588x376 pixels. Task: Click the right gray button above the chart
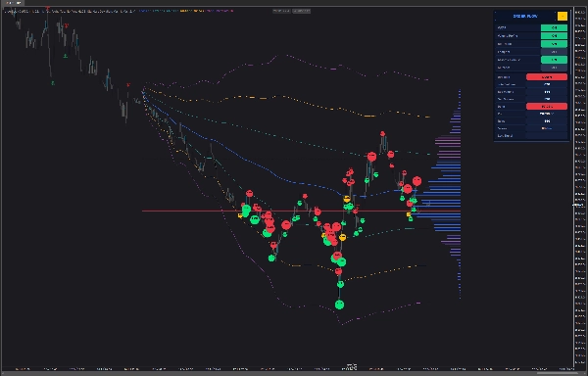tap(301, 11)
